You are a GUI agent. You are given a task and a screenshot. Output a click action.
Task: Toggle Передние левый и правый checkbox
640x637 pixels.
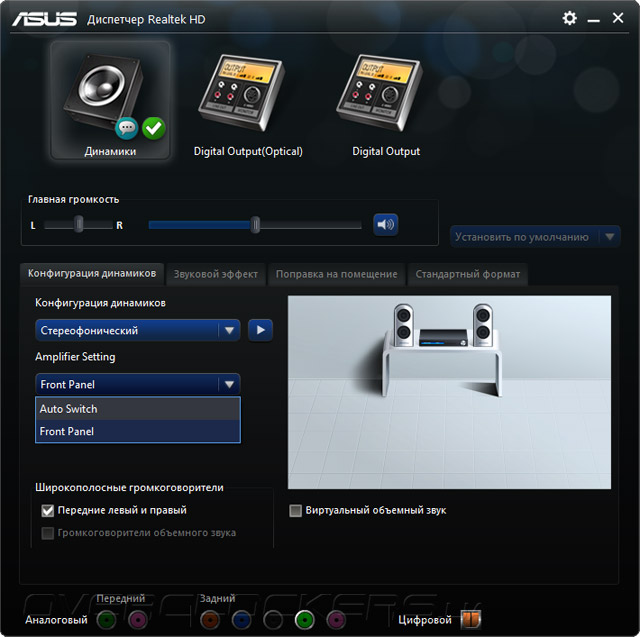coord(48,510)
